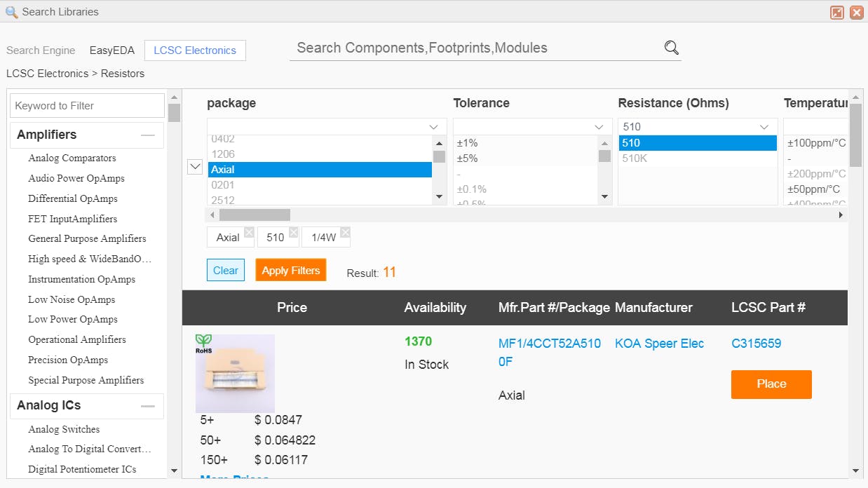868x488 pixels.
Task: Open the Resistance (Ohms) dropdown
Action: [x=764, y=127]
